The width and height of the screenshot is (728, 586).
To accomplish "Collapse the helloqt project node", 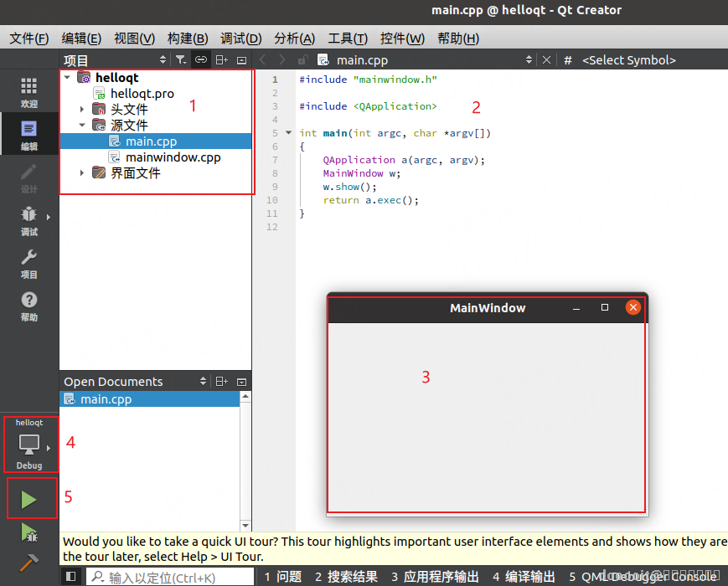I will (67, 77).
